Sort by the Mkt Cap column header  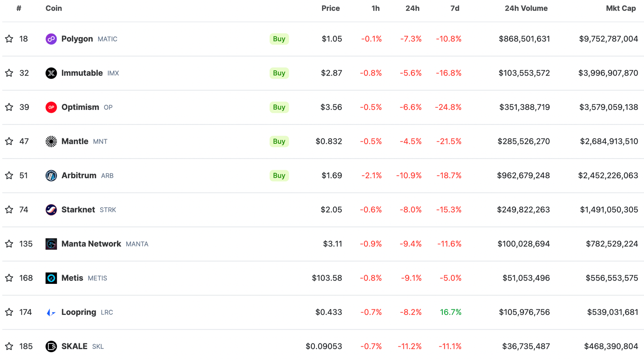(621, 8)
